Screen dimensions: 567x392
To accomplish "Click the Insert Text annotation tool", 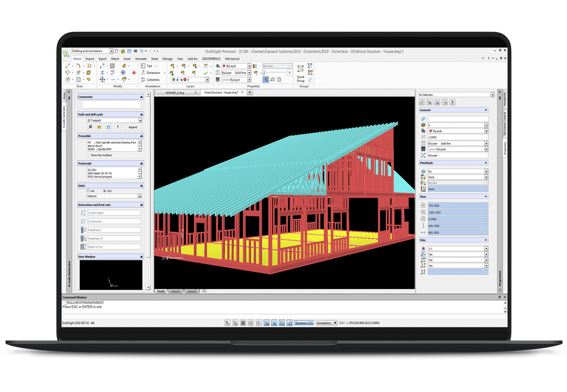I will (x=147, y=66).
